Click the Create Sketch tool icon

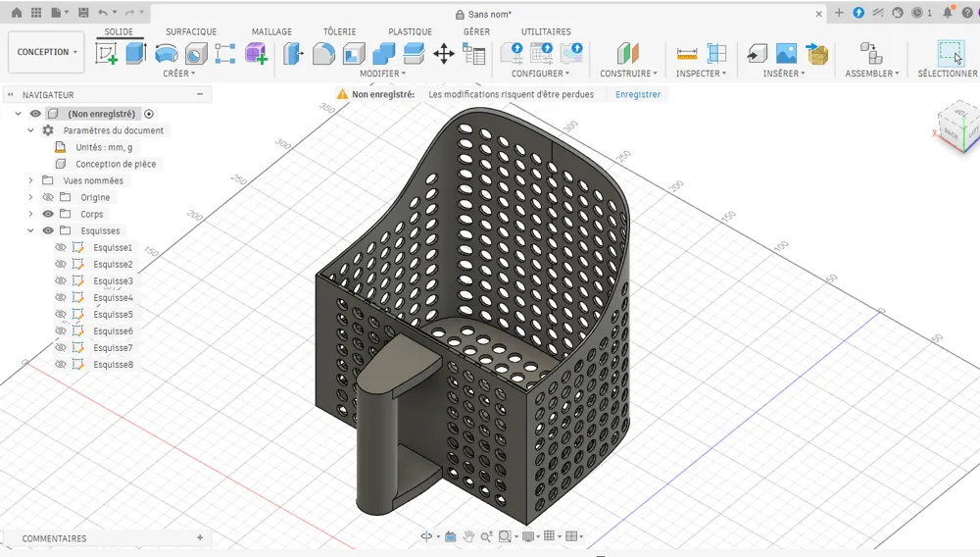(106, 54)
